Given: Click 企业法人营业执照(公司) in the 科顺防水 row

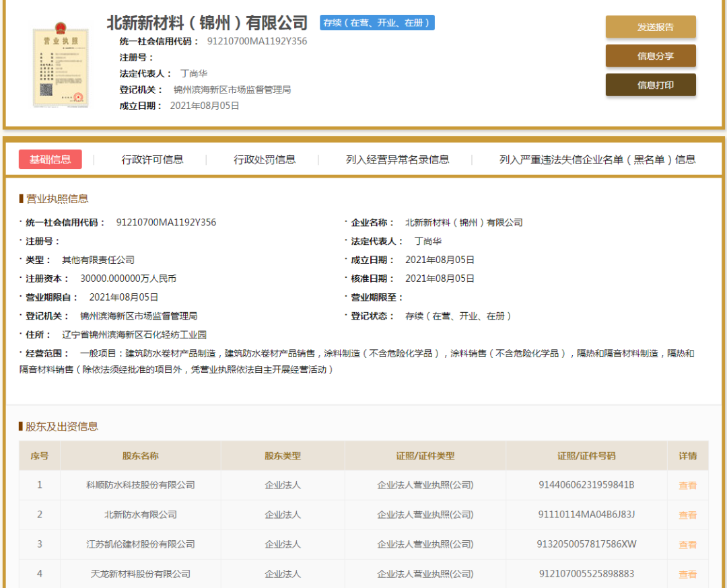Looking at the screenshot, I should (x=425, y=485).
